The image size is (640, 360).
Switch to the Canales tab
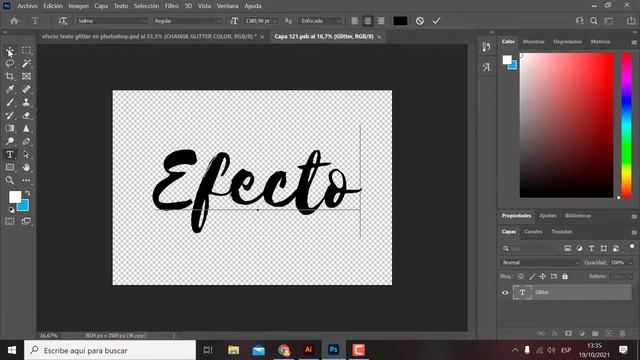point(533,232)
